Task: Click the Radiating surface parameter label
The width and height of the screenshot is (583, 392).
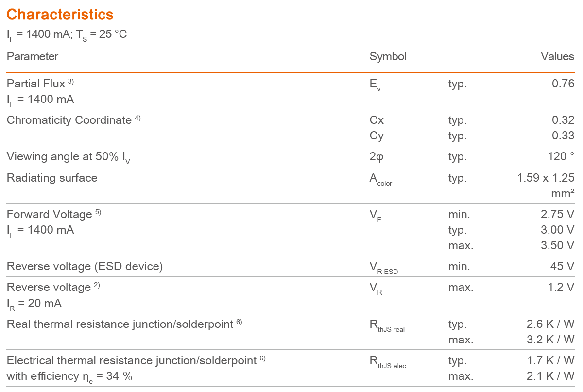Action: click(52, 178)
